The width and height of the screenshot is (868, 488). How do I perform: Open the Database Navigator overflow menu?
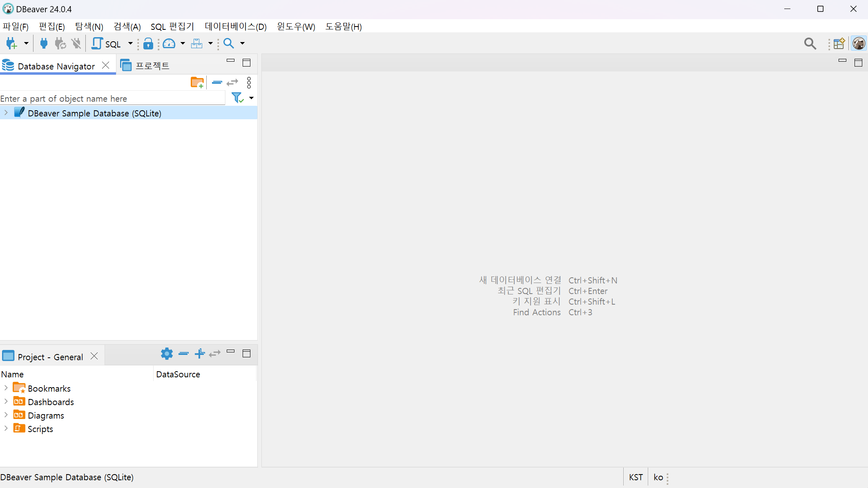coord(249,83)
